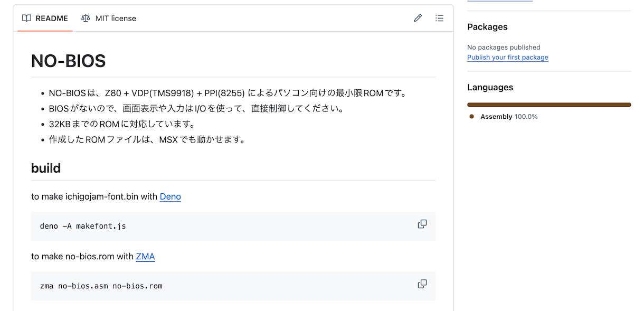Screen dimensions: 644x311
Task: Click Publish your first package link
Action: (x=508, y=58)
